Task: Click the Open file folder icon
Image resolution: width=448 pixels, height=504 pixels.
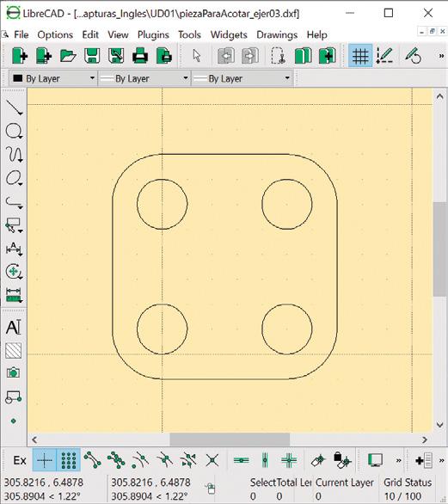Action: coord(68,56)
